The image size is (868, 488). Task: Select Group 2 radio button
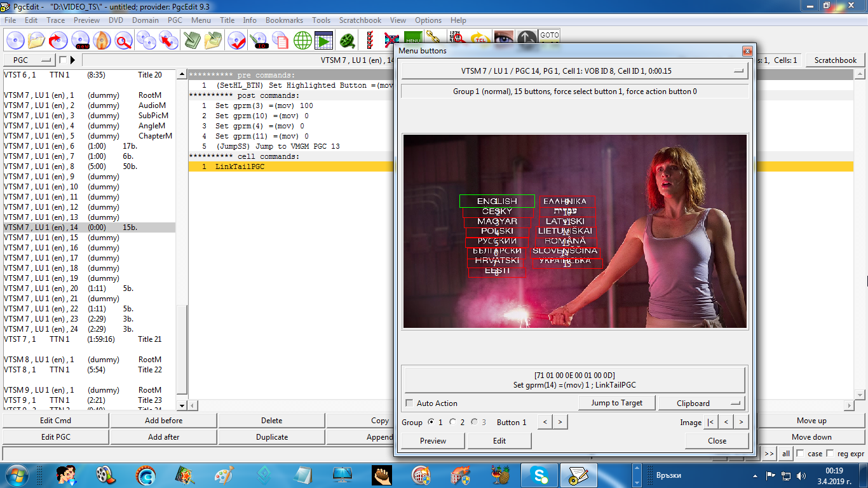point(453,422)
